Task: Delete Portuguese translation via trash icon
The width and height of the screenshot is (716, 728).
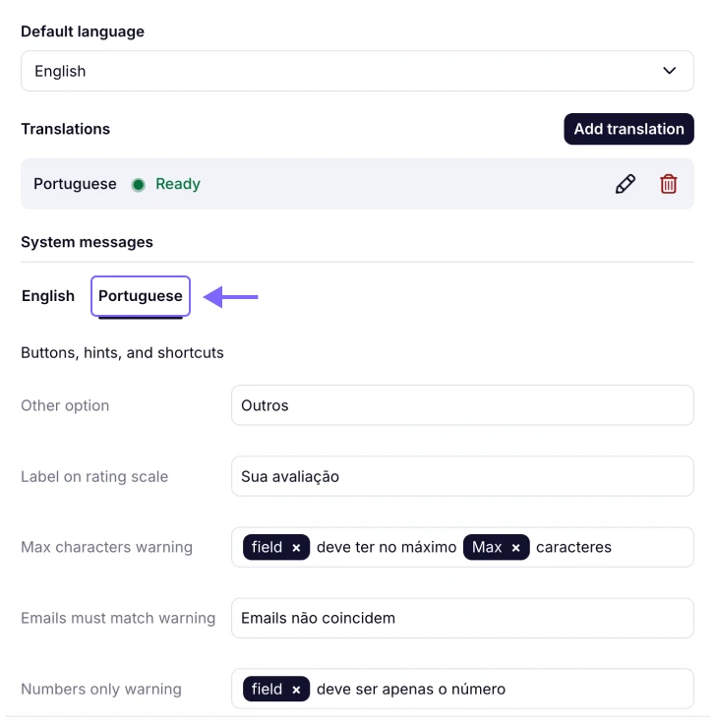Action: pyautogui.click(x=669, y=184)
